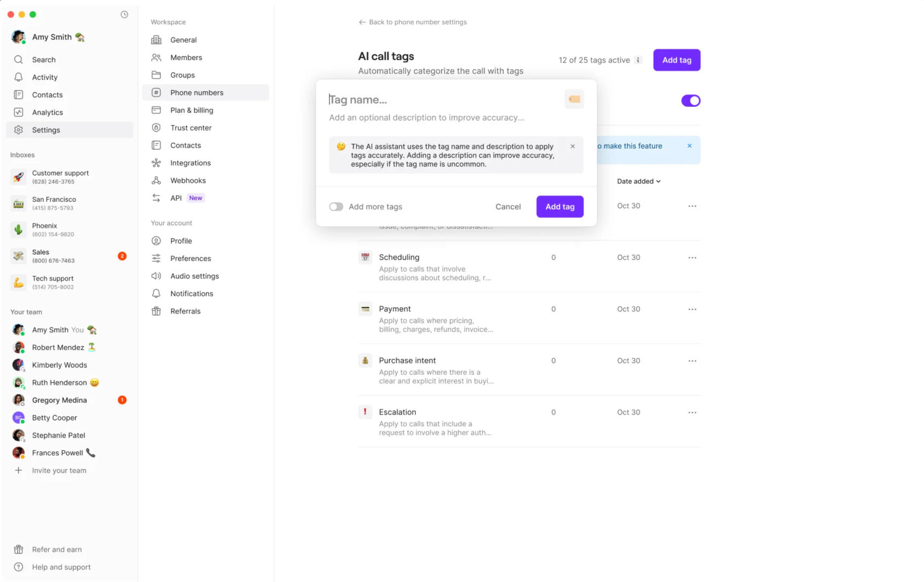This screenshot has width=924, height=582.
Task: Select the Activity bell icon
Action: (x=18, y=77)
